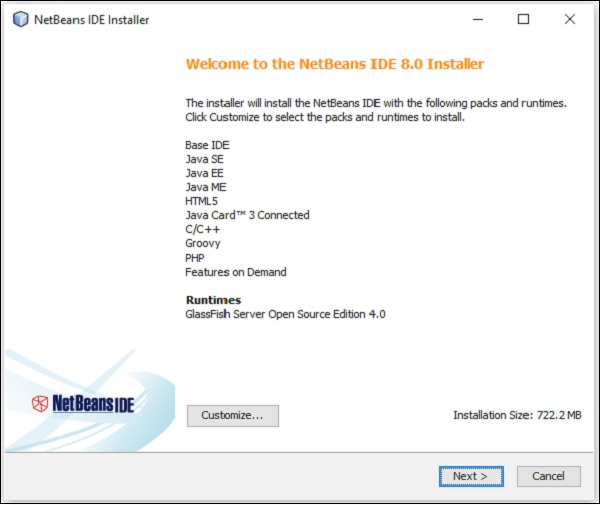
Task: Cancel the NetBeans installation
Action: point(548,476)
